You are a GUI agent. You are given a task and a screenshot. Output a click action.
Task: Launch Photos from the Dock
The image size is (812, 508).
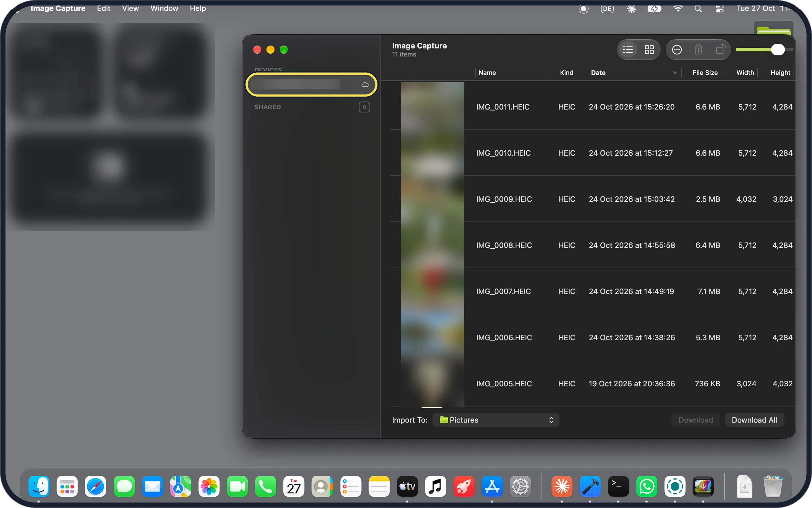tap(209, 486)
